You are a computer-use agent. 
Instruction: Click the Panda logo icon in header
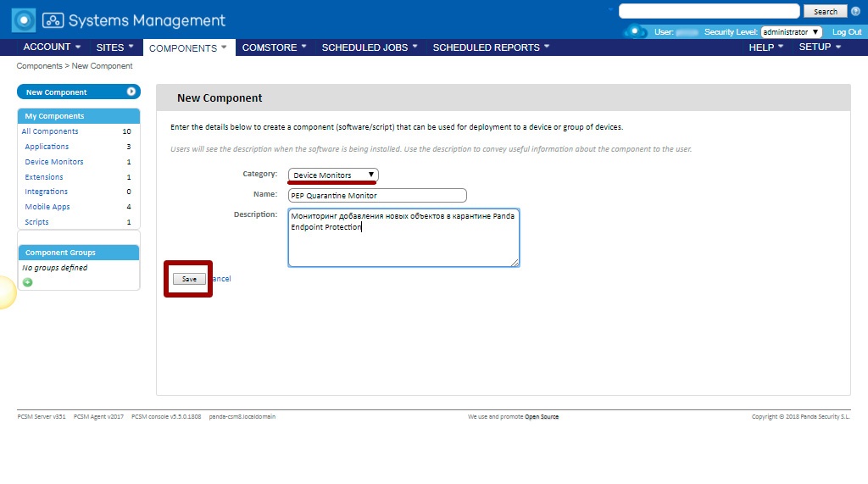(23, 20)
